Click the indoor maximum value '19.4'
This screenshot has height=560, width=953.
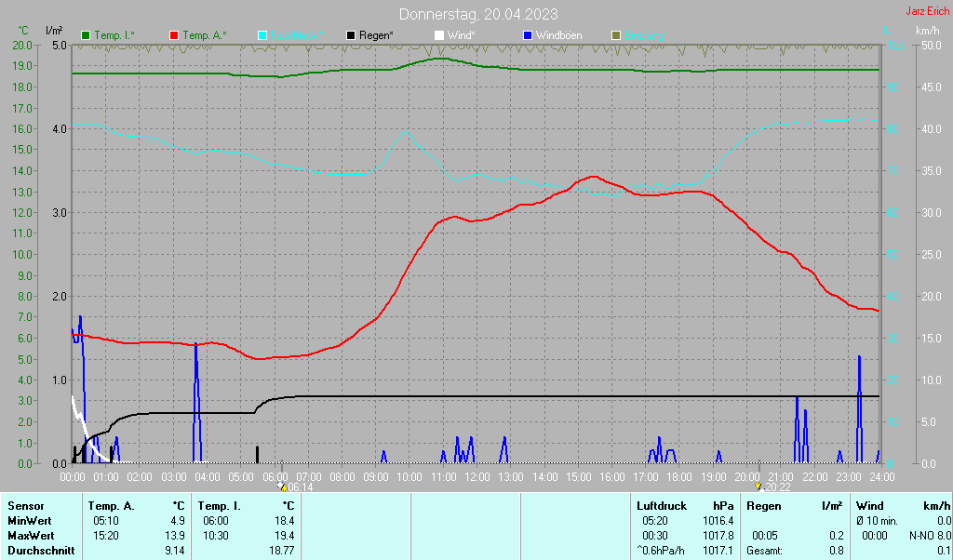pos(285,537)
